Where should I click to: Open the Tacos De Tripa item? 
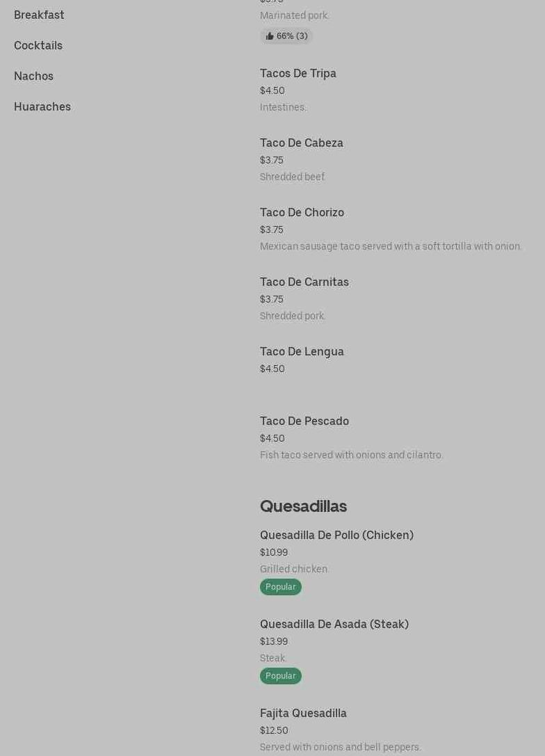(x=298, y=73)
